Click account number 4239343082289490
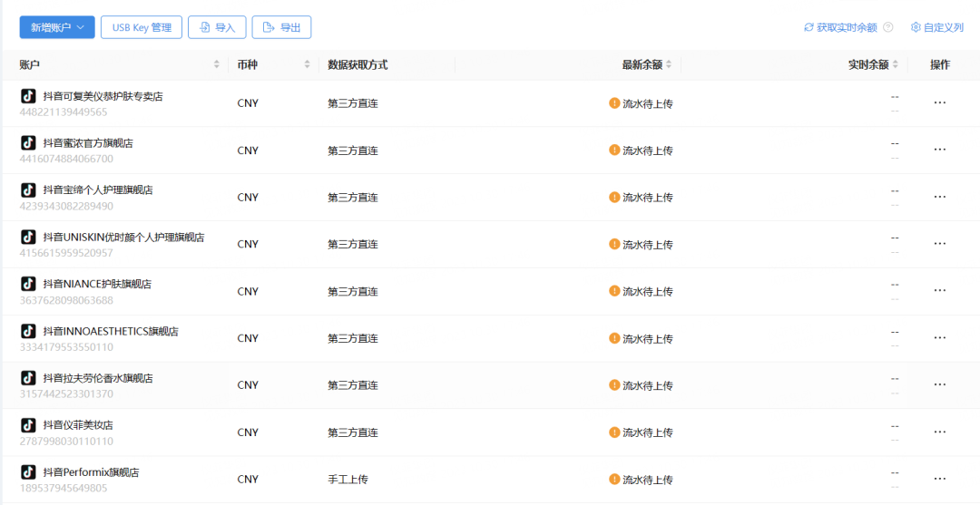980x505 pixels. [x=67, y=206]
